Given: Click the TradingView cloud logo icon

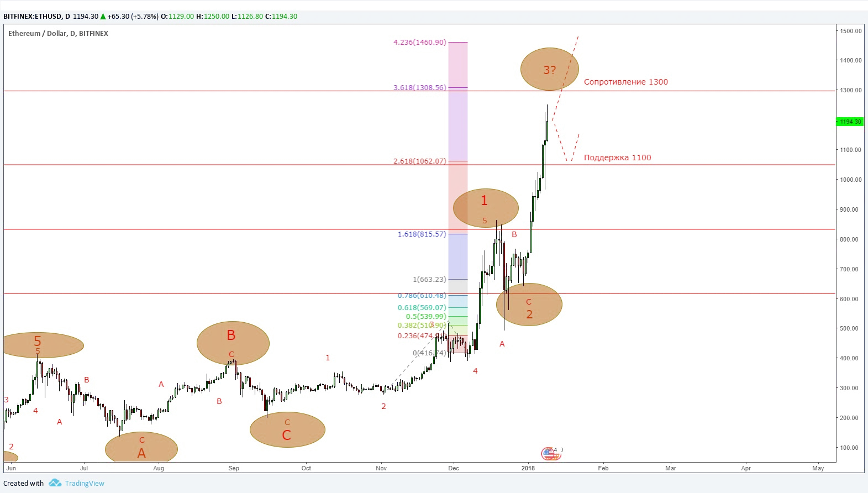Looking at the screenshot, I should [x=55, y=483].
